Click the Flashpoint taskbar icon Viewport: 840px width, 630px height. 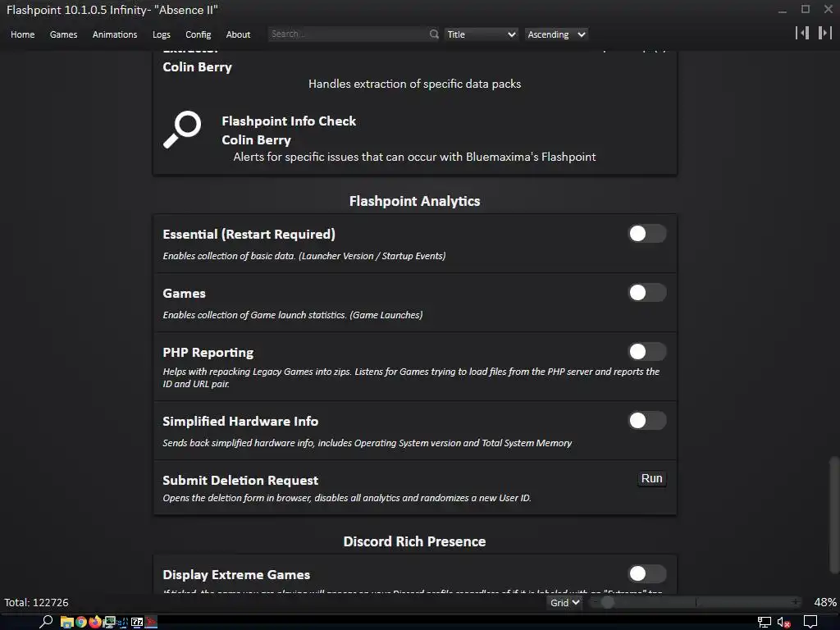click(151, 622)
